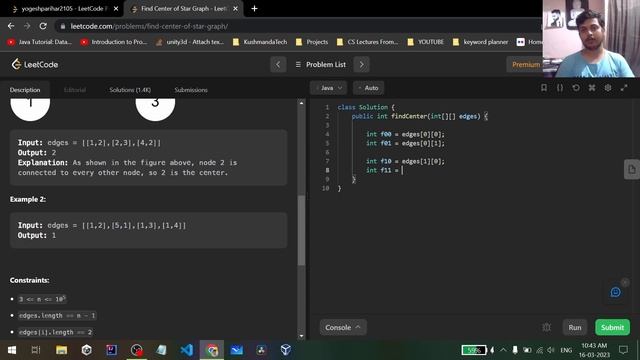This screenshot has width=640, height=360.
Task: Open the Java Tutorial bookmark
Action: point(40,42)
